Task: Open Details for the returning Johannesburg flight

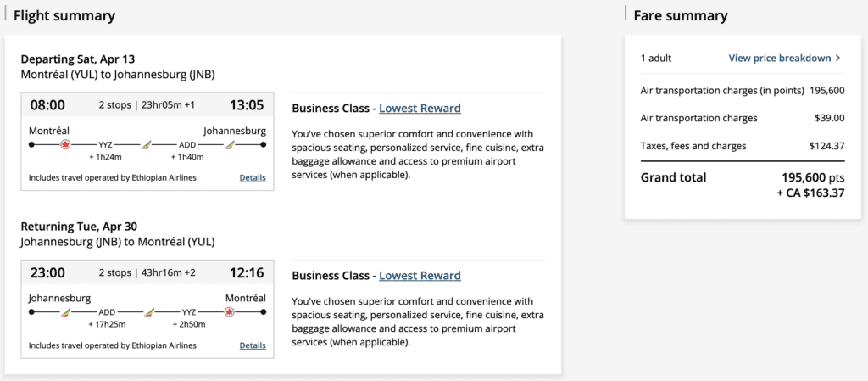Action: pyautogui.click(x=253, y=345)
